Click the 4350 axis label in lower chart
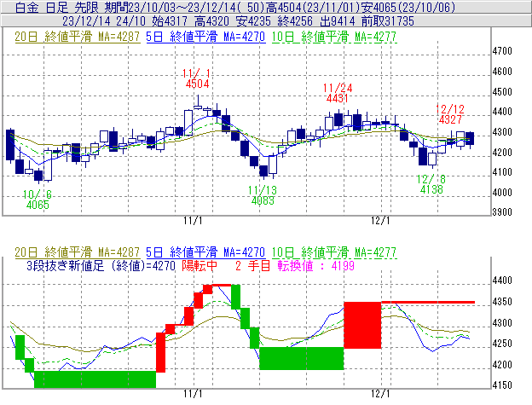The width and height of the screenshot is (532, 405). point(502,302)
